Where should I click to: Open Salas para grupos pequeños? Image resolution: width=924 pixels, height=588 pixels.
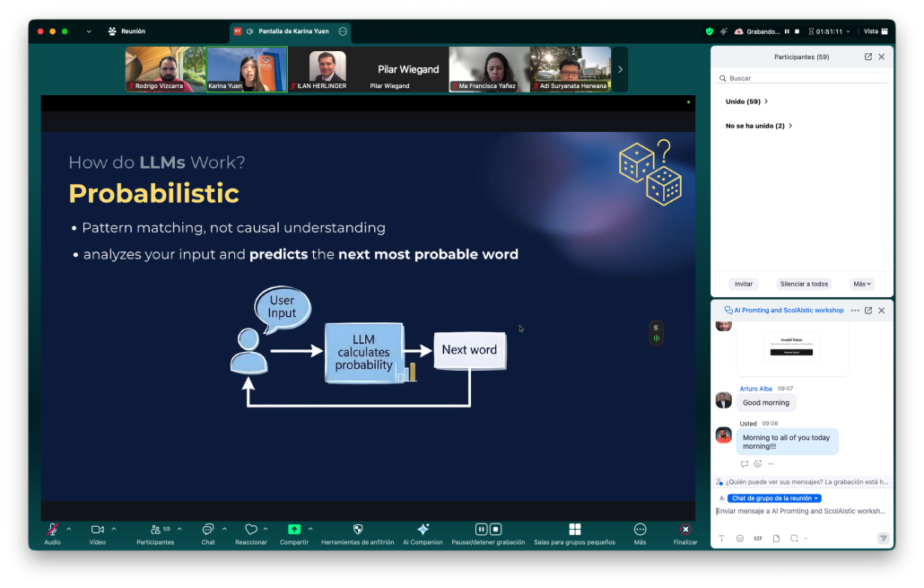[x=574, y=530]
